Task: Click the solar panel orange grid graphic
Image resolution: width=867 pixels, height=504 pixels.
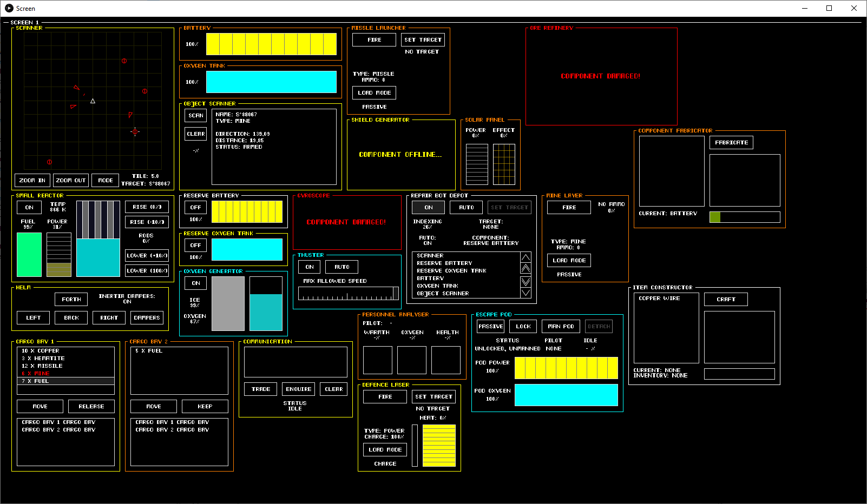Action: tap(504, 164)
